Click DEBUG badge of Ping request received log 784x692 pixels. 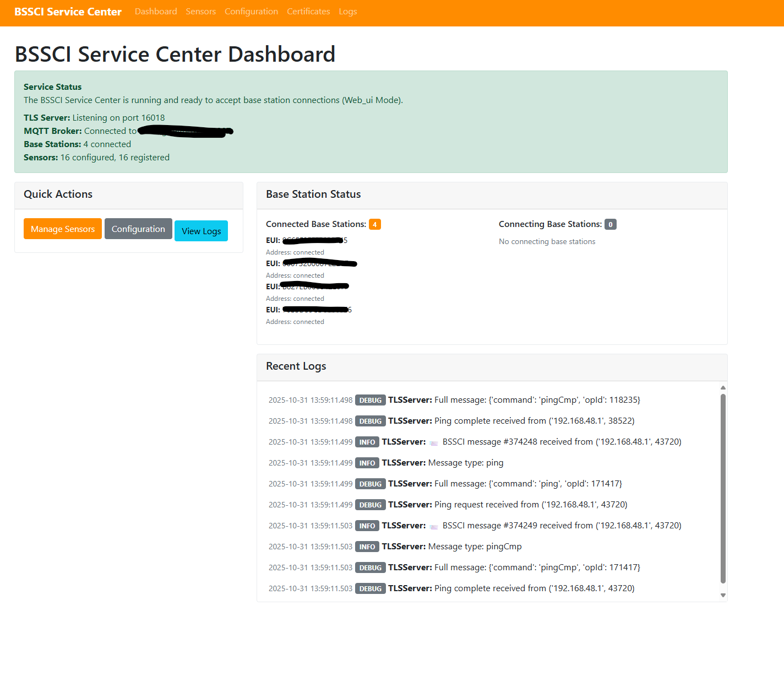click(x=371, y=505)
